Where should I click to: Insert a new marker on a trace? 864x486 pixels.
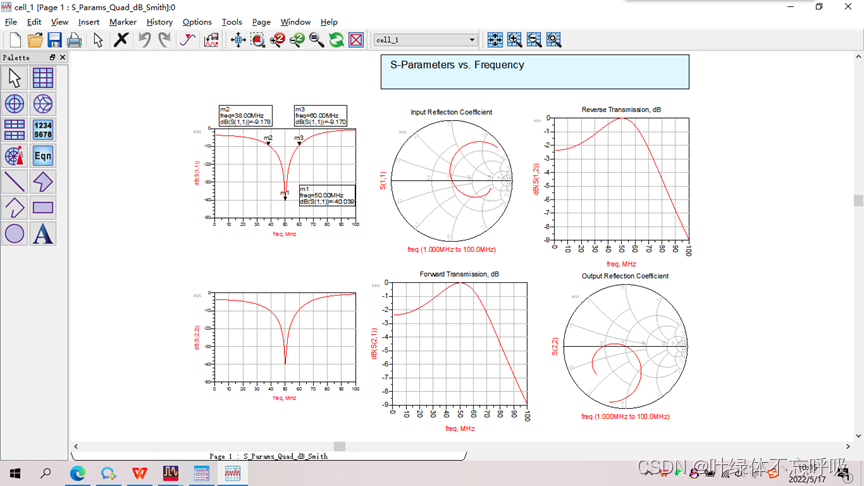coord(187,40)
